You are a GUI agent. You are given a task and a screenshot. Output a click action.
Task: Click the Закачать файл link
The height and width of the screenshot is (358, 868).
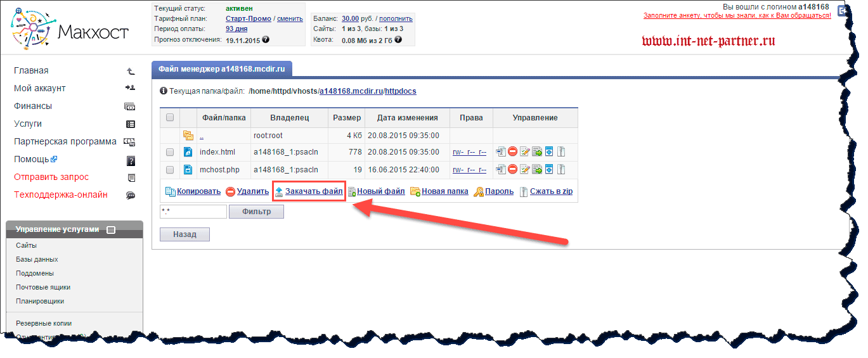[313, 191]
